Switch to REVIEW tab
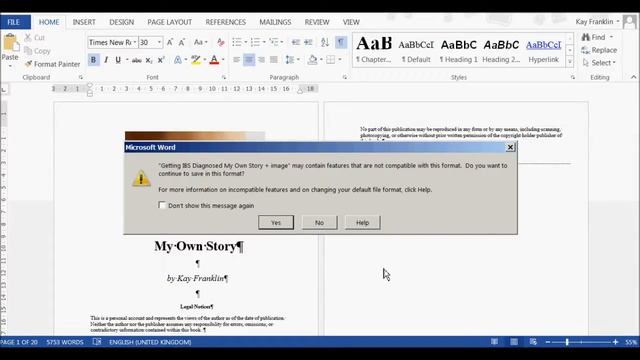This screenshot has height=360, width=640. [317, 22]
